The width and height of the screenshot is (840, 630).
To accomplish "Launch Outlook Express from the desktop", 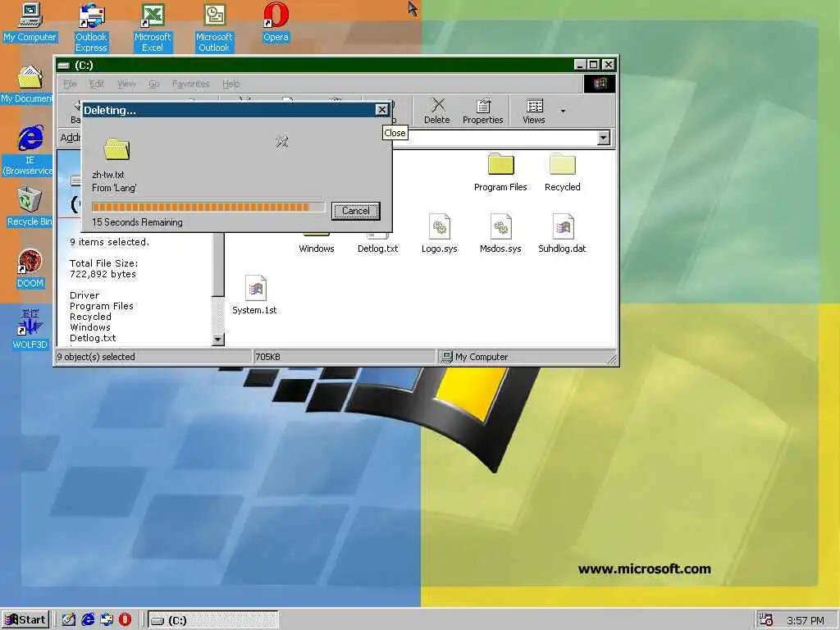I will point(91,27).
